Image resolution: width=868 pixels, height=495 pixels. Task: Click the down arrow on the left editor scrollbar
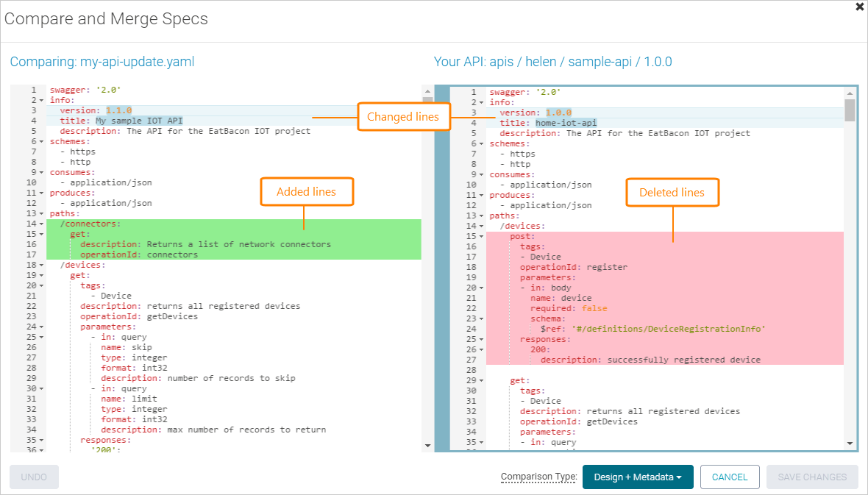pyautogui.click(x=428, y=444)
